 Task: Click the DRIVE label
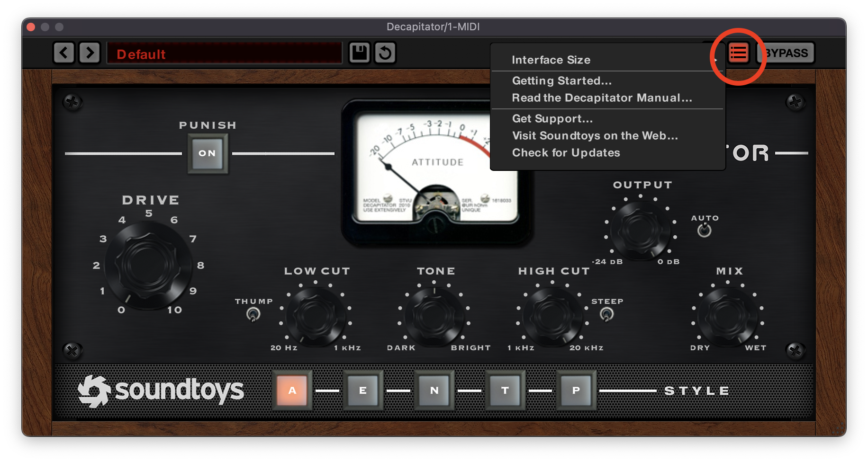[x=151, y=200]
